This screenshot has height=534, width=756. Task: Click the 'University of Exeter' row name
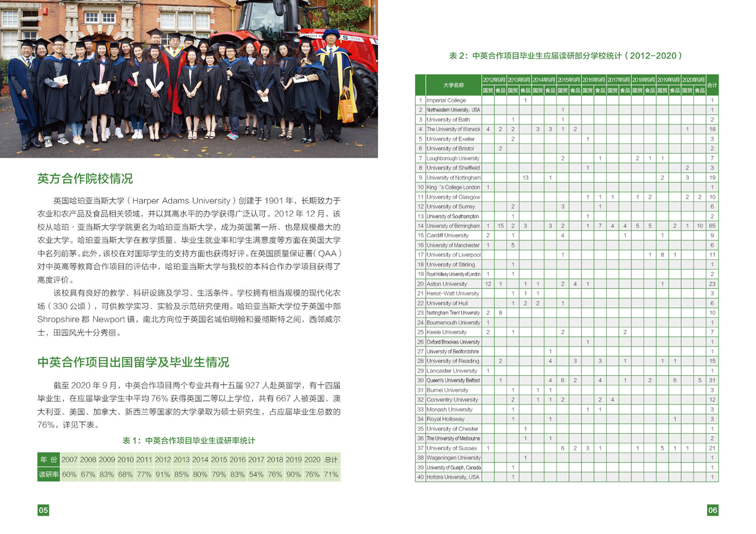point(451,139)
